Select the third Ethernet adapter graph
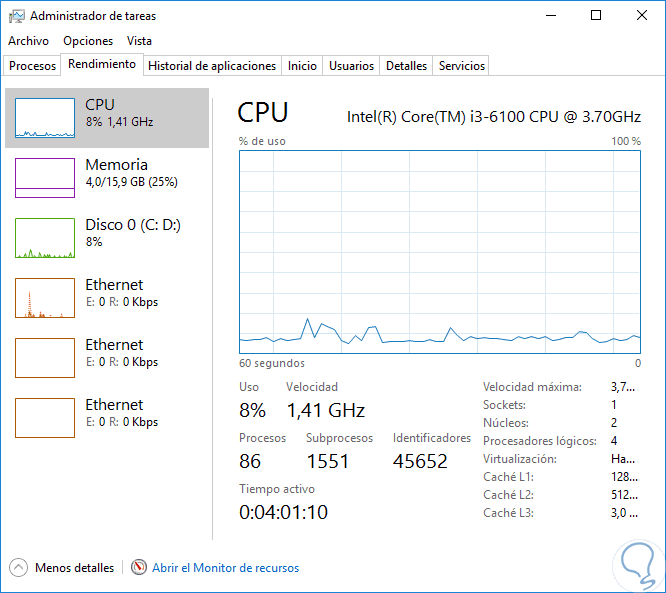 (x=45, y=418)
